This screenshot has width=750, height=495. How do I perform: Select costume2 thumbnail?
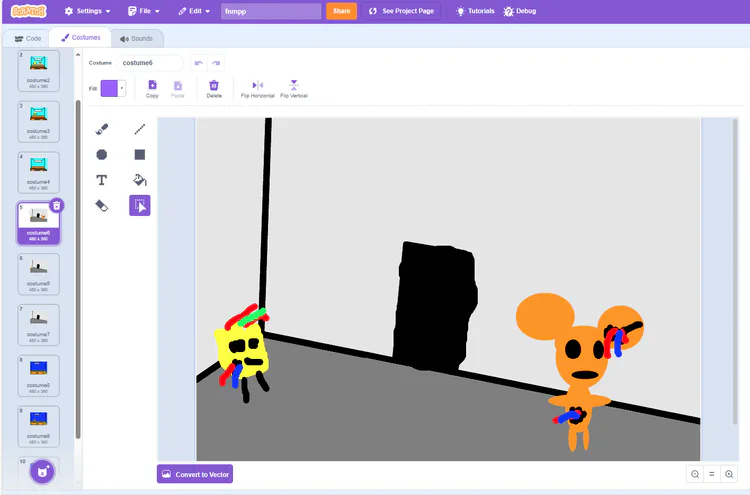click(x=38, y=71)
